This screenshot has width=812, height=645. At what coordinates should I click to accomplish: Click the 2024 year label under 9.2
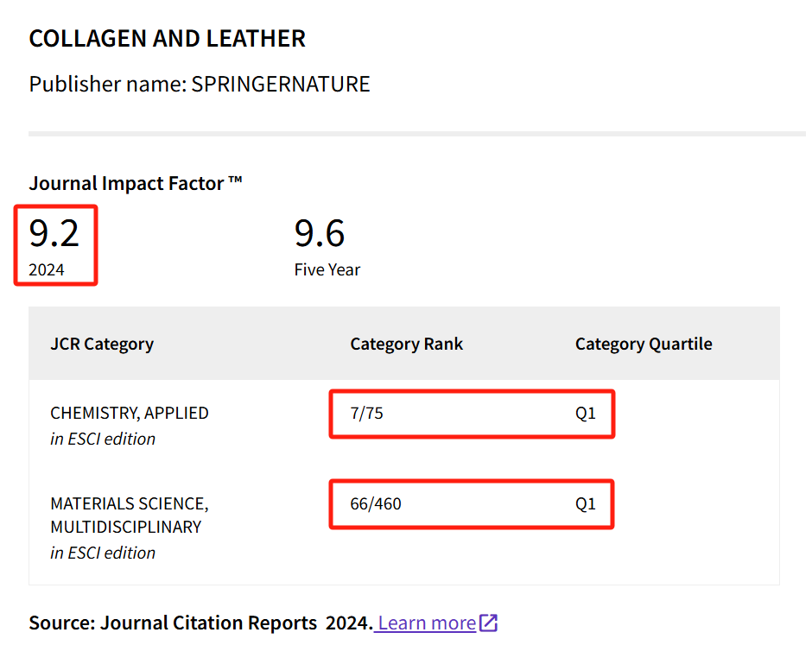pyautogui.click(x=47, y=270)
